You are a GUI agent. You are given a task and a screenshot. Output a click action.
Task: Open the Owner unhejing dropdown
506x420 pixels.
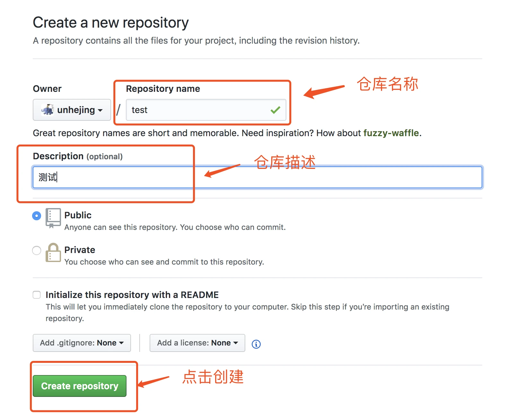tap(72, 110)
